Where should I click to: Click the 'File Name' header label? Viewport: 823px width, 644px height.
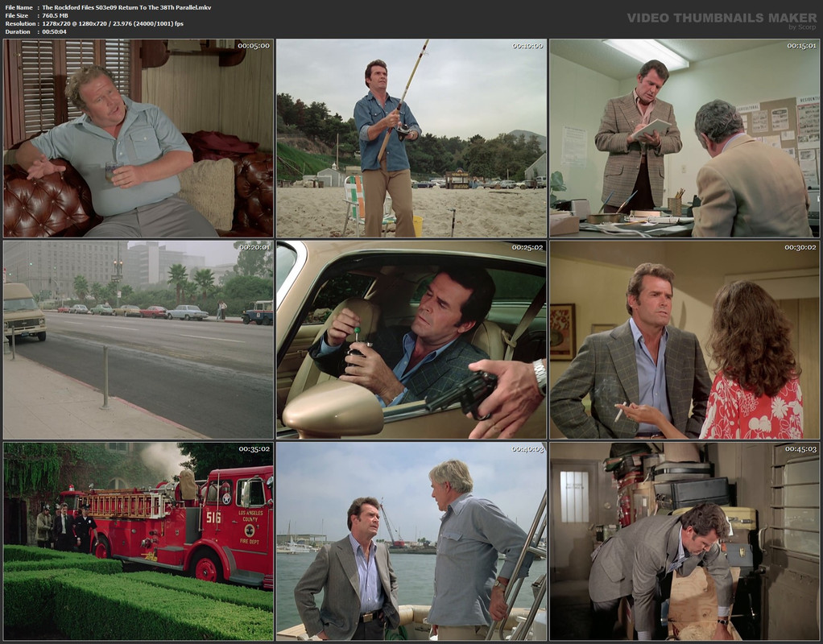[19, 7]
